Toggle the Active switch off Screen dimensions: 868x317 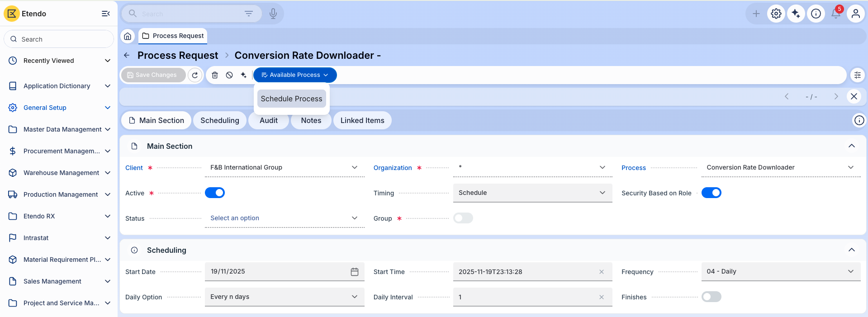pos(215,193)
